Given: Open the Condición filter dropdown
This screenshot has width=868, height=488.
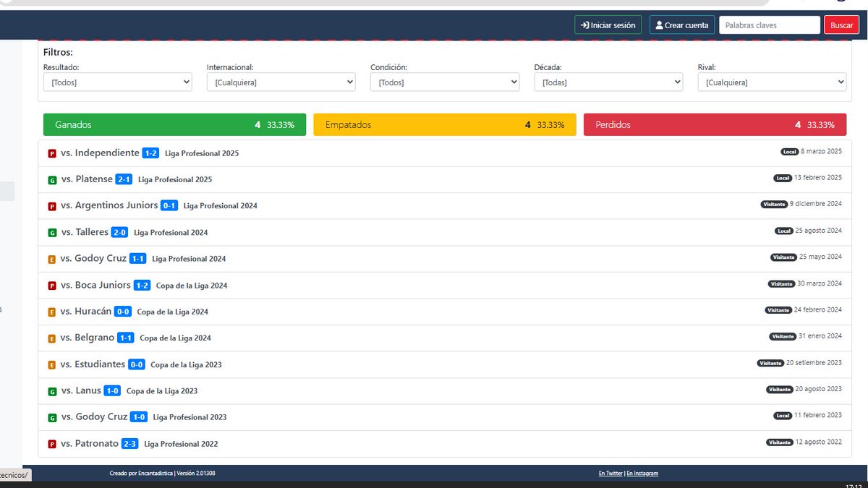Looking at the screenshot, I should pos(445,82).
